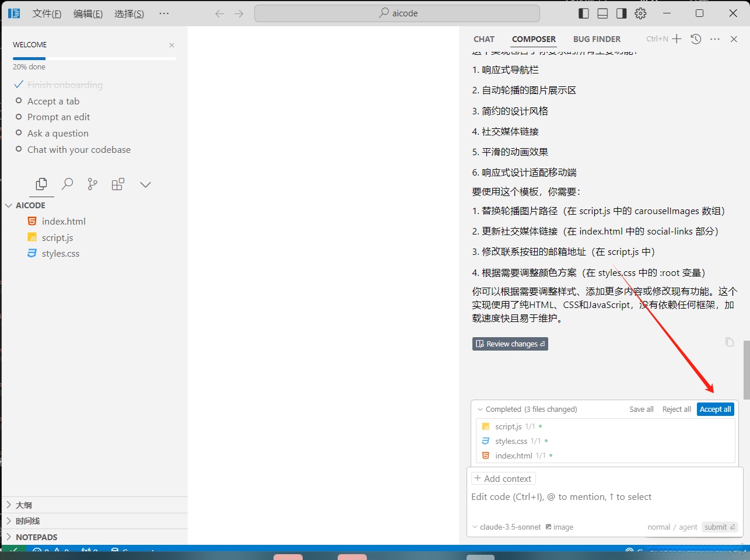Click the index.html file icon in the explorer
750x560 pixels.
click(32, 221)
